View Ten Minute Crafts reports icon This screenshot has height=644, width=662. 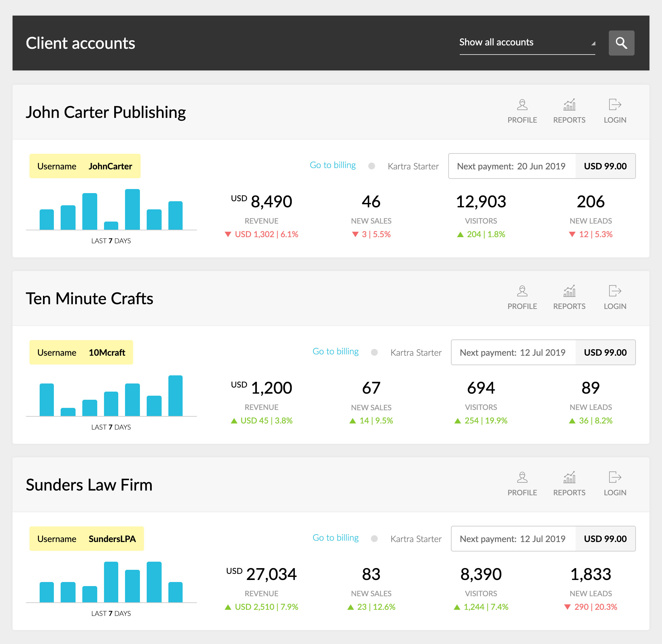click(569, 291)
